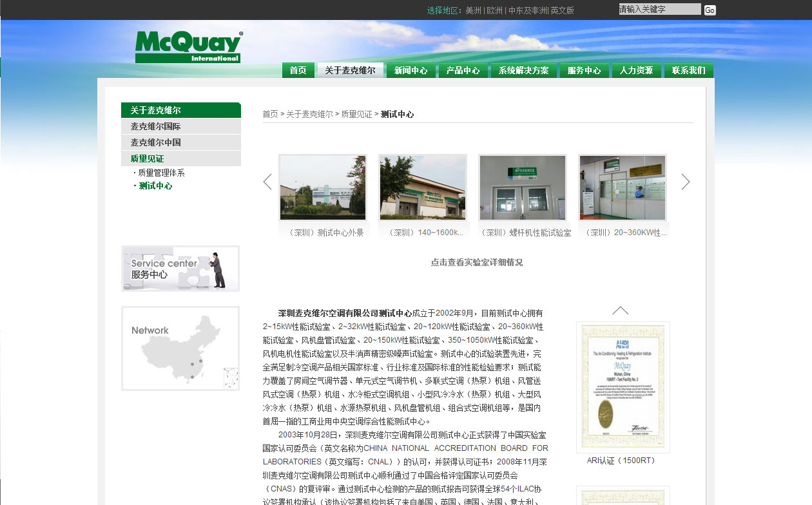Open the ARI 1500RT certificate image
Screen dimensions: 812x505
click(623, 387)
